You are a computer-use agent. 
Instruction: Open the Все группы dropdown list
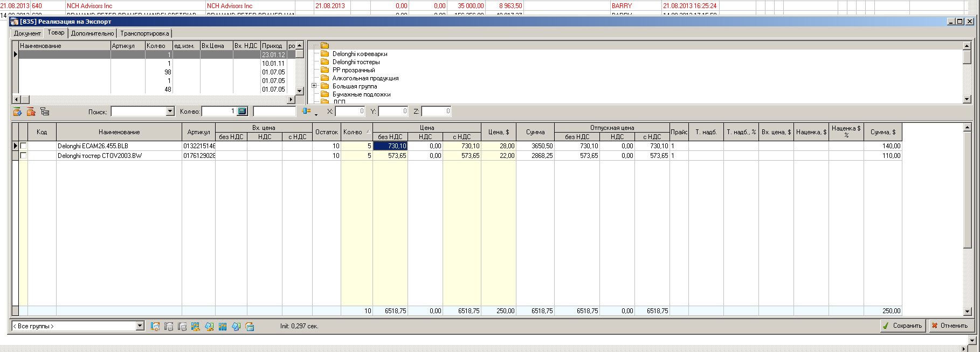(140, 326)
